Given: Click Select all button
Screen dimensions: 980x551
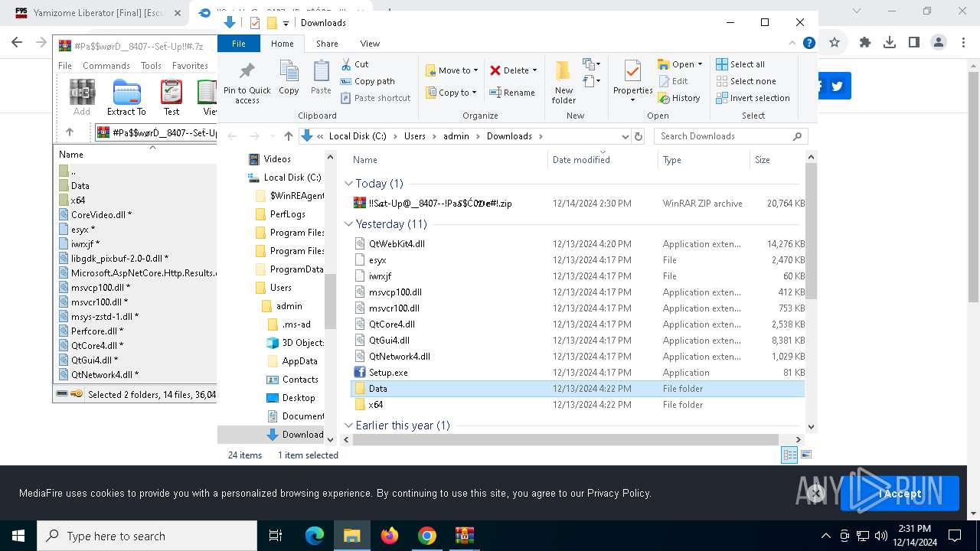Looking at the screenshot, I should (x=740, y=64).
